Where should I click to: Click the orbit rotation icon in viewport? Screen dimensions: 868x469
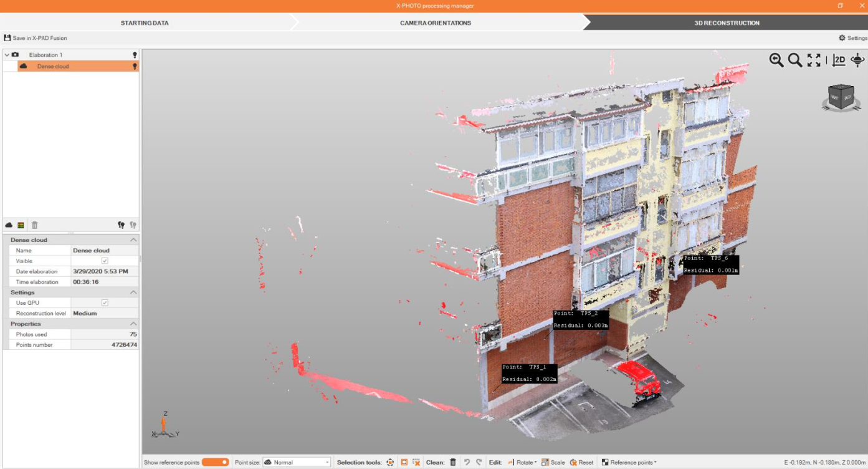click(857, 60)
